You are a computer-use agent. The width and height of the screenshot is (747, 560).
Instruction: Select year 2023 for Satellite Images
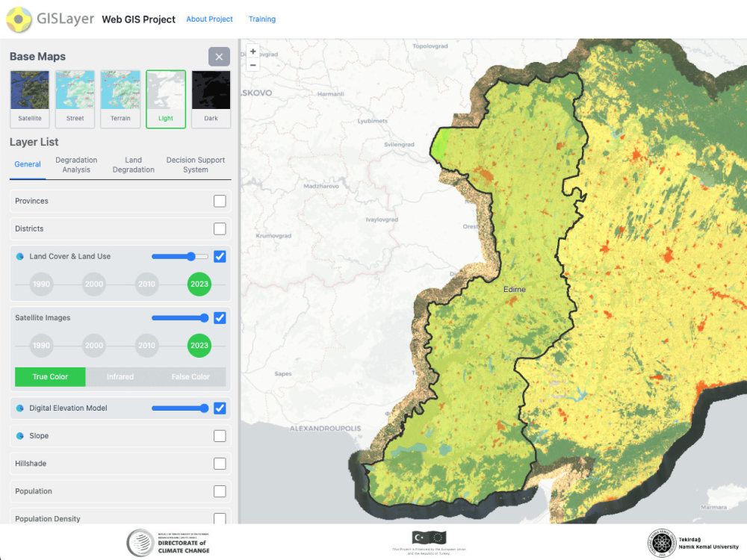pos(199,345)
